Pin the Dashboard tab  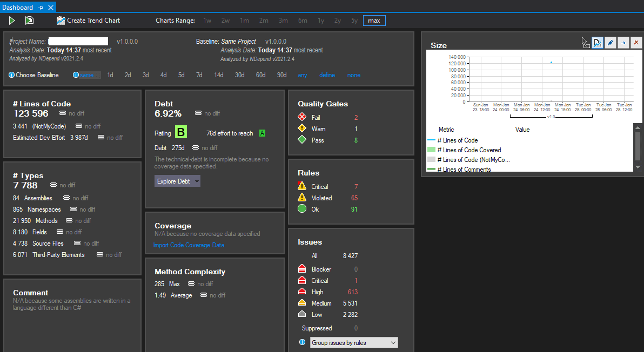(41, 8)
